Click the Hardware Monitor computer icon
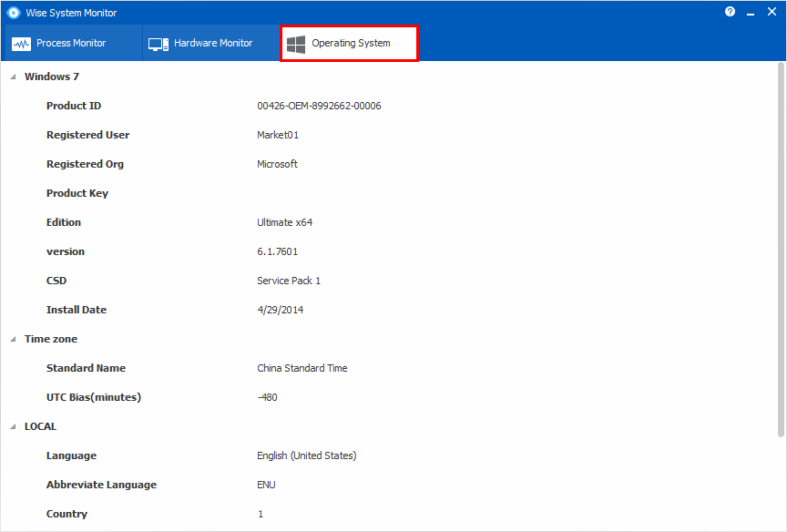Image resolution: width=787 pixels, height=532 pixels. click(158, 44)
